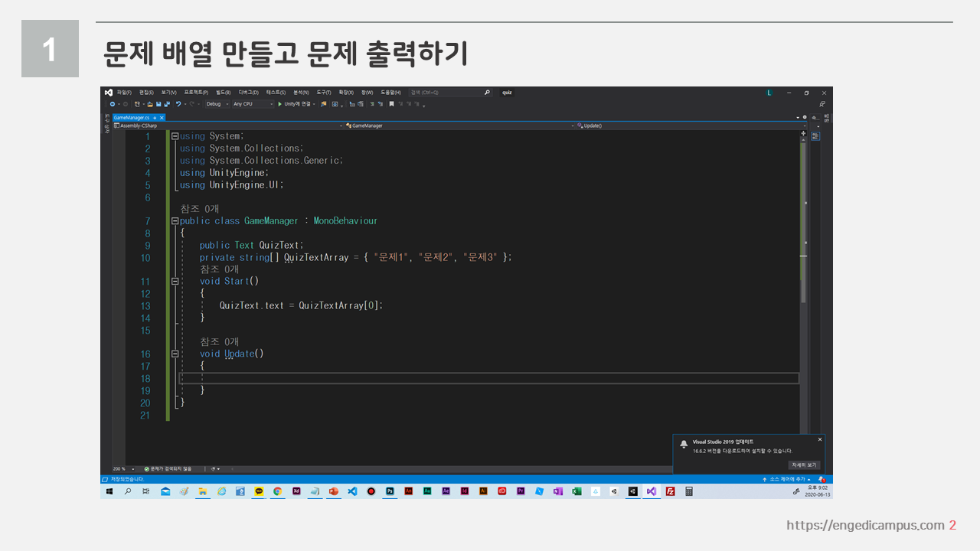Viewport: 980px width, 551px height.
Task: Click the 문제가 검색되지 않음 status indicator
Action: 168,469
